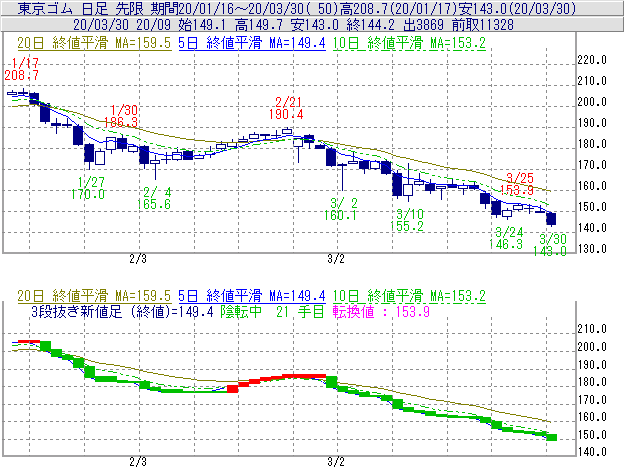Click the 1/27 low label 170.0
This screenshot has height=474, width=624.
(90, 194)
